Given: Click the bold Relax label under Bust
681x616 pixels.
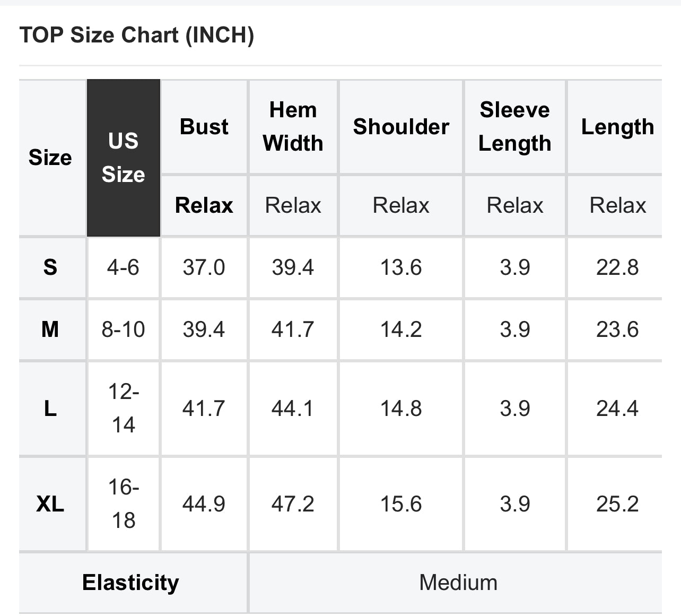Looking at the screenshot, I should [x=204, y=205].
